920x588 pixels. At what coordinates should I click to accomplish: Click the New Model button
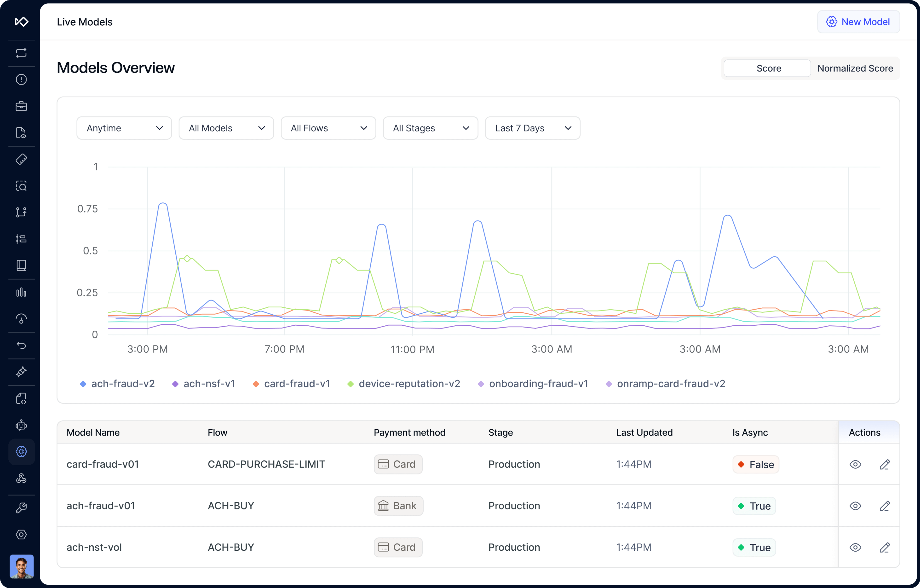coord(858,22)
